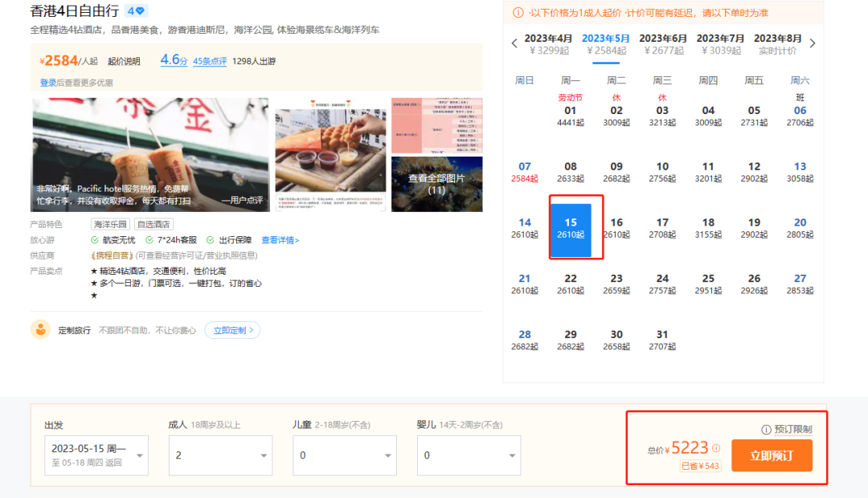The width and height of the screenshot is (868, 498).
Task: Select May 20 date in calendar
Action: 800,228
